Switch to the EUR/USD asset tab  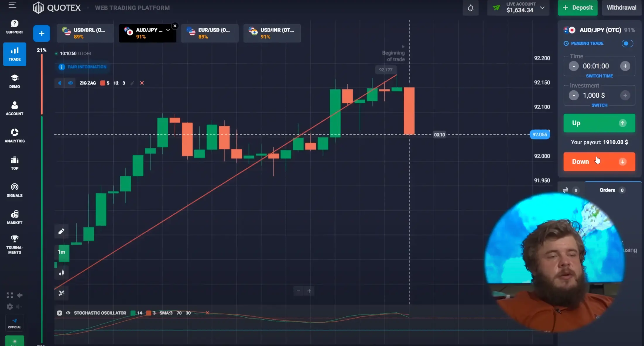[210, 33]
